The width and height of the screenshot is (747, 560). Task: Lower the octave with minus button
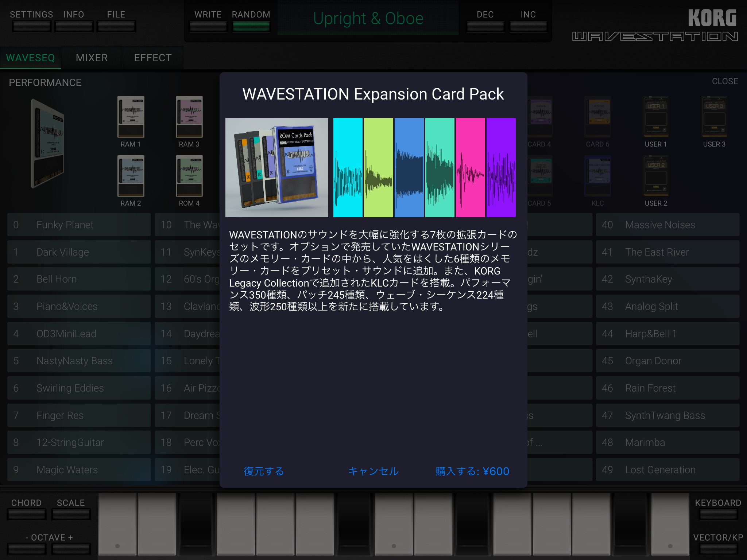coord(27,549)
